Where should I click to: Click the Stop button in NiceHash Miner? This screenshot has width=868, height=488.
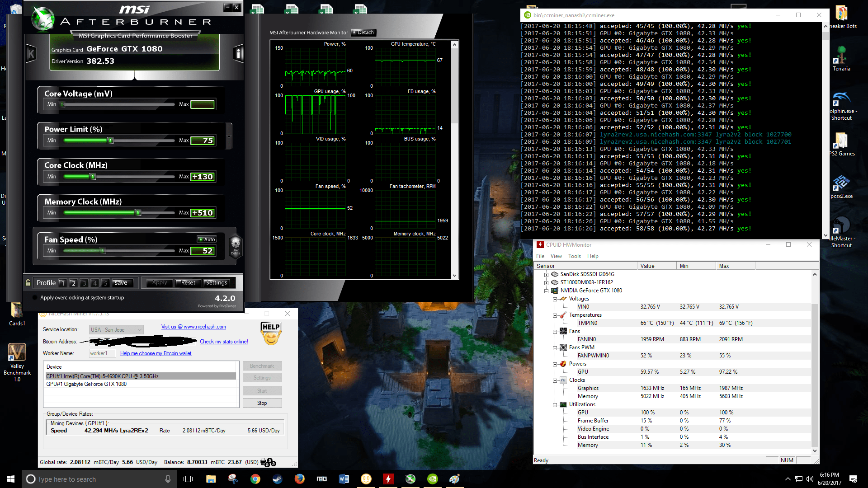262,403
